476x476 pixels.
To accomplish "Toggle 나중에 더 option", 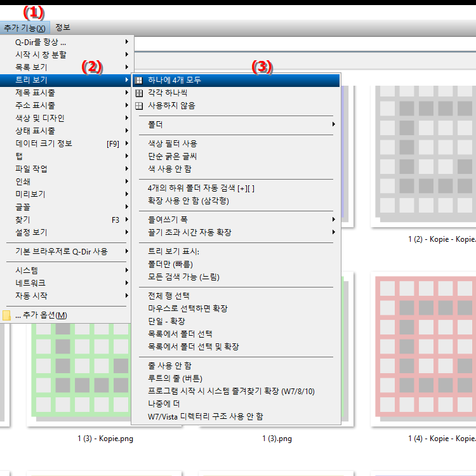I will pos(236,404).
